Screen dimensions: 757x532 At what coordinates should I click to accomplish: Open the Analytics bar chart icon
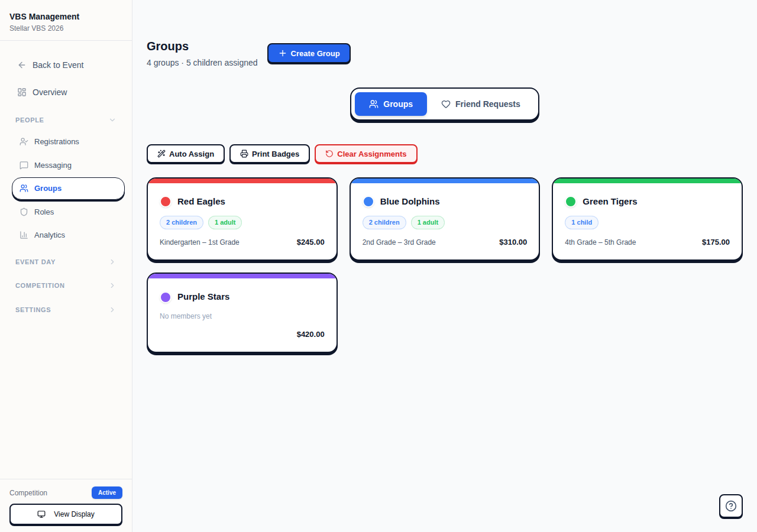click(x=24, y=235)
